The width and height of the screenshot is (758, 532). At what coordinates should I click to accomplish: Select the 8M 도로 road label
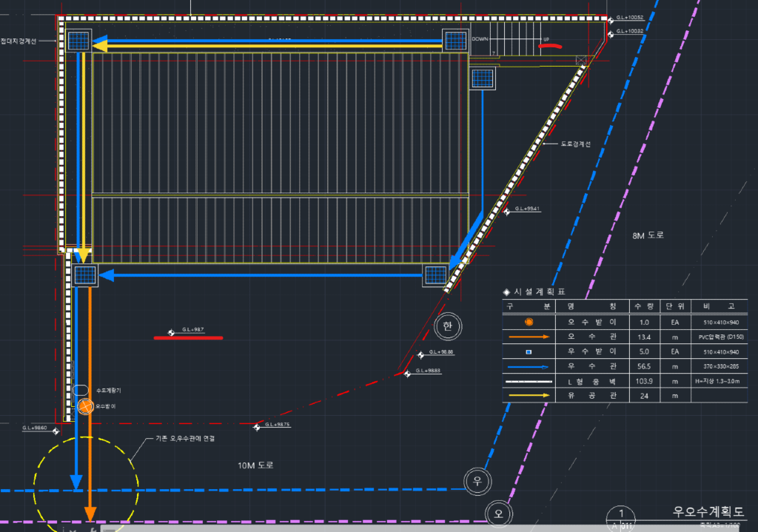[x=648, y=235]
